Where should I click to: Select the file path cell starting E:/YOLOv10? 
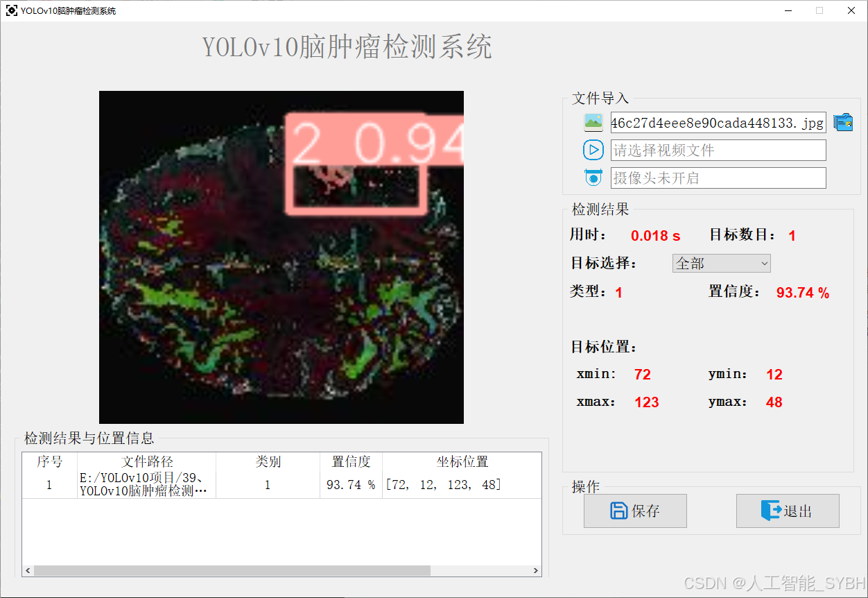(x=147, y=485)
